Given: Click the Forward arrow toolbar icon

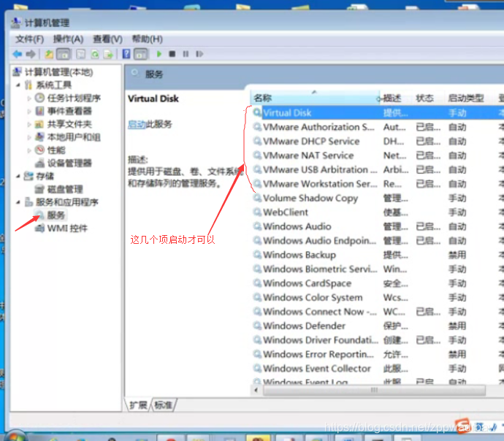Looking at the screenshot, I should click(31, 54).
